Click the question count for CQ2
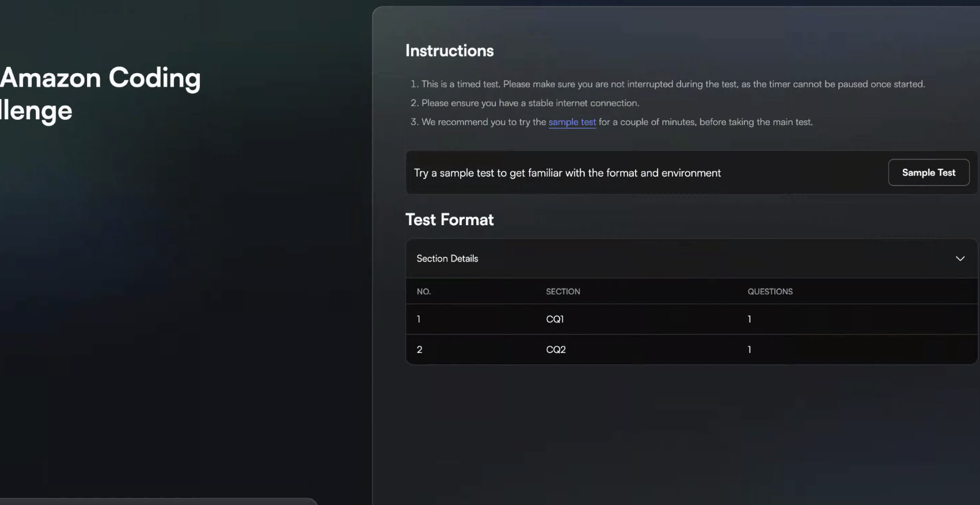This screenshot has width=980, height=505. pos(749,350)
